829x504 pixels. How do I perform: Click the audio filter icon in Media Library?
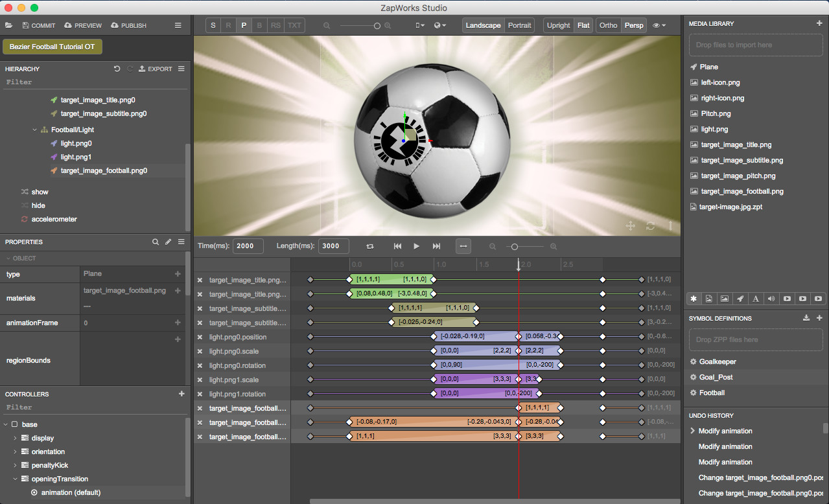click(x=771, y=299)
